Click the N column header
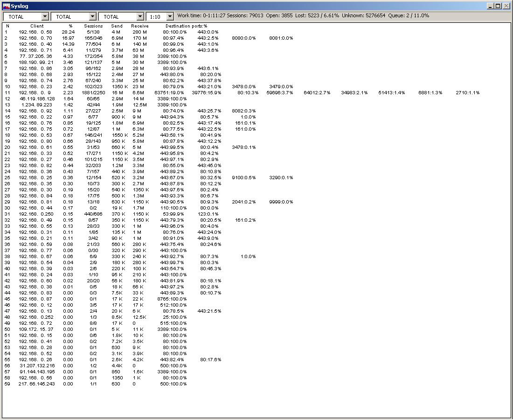Image resolution: width=513 pixels, height=420 pixels. click(x=7, y=26)
